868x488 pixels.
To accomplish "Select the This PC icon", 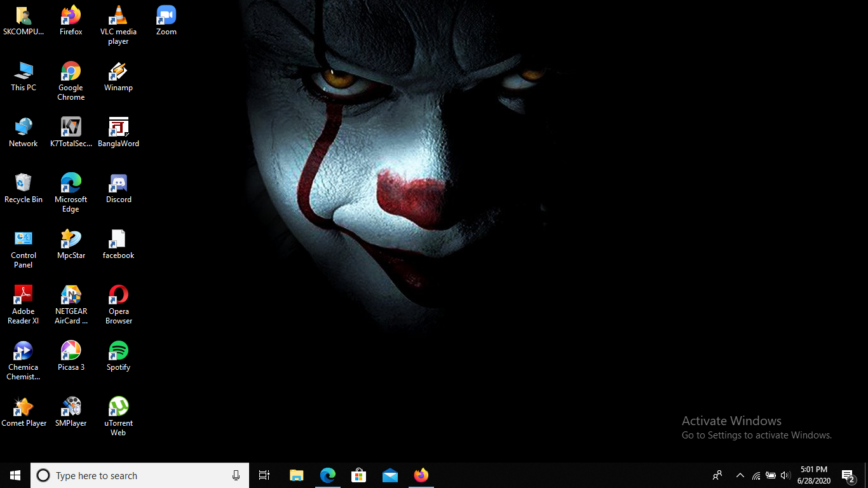I will click(24, 77).
